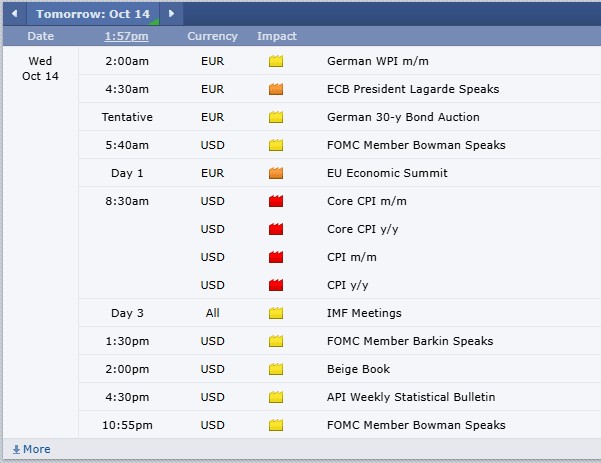Click impact icon for 5:40am FOMC Member Bowman Speaks
Screen dimensions: 601x463
(x=276, y=145)
